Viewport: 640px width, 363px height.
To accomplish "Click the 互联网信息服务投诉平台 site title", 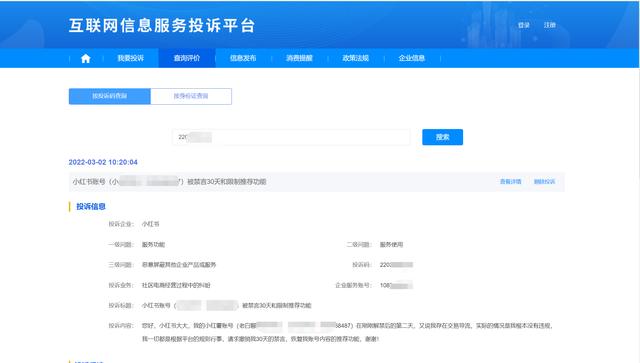I will pyautogui.click(x=162, y=25).
